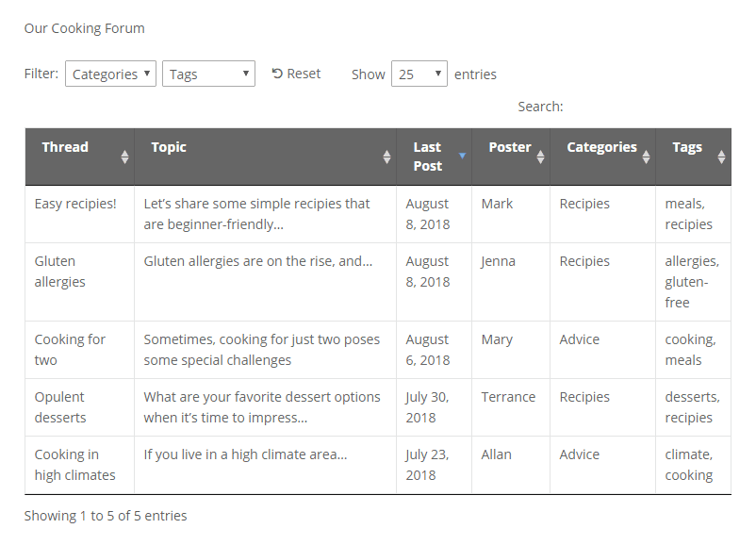The height and width of the screenshot is (545, 756).
Task: Open the Show entries dropdown
Action: coord(419,73)
